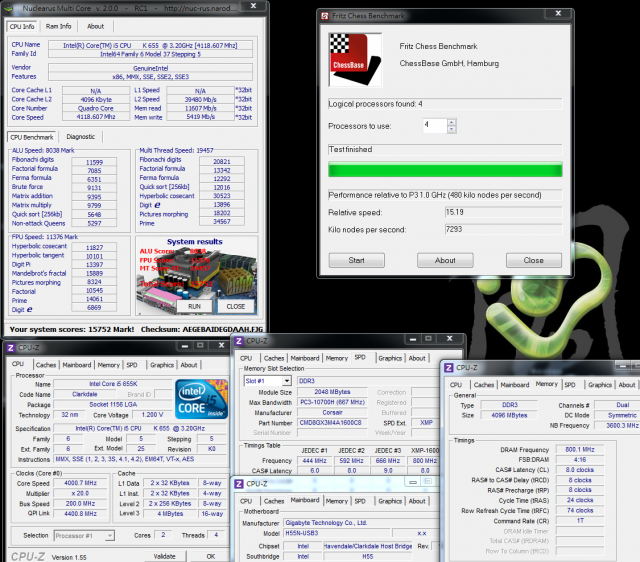The width and height of the screenshot is (640, 562).
Task: Decrease Processors to use with down arrow
Action: [451, 129]
